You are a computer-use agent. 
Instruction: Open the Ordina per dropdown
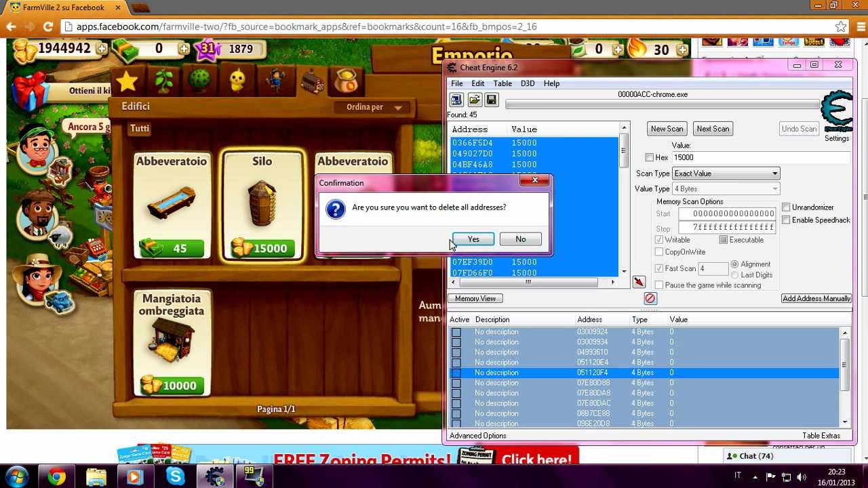click(374, 107)
